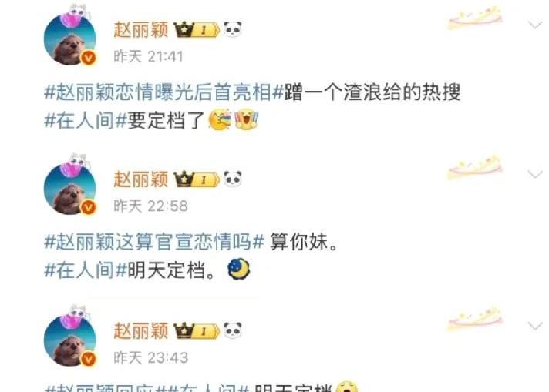Expand options chevron on the 23:43 post
This screenshot has width=549, height=392.
pyautogui.click(x=535, y=326)
